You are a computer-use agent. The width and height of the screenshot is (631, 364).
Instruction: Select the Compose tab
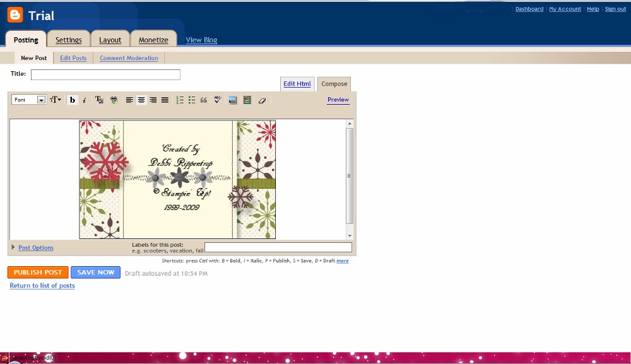(334, 84)
